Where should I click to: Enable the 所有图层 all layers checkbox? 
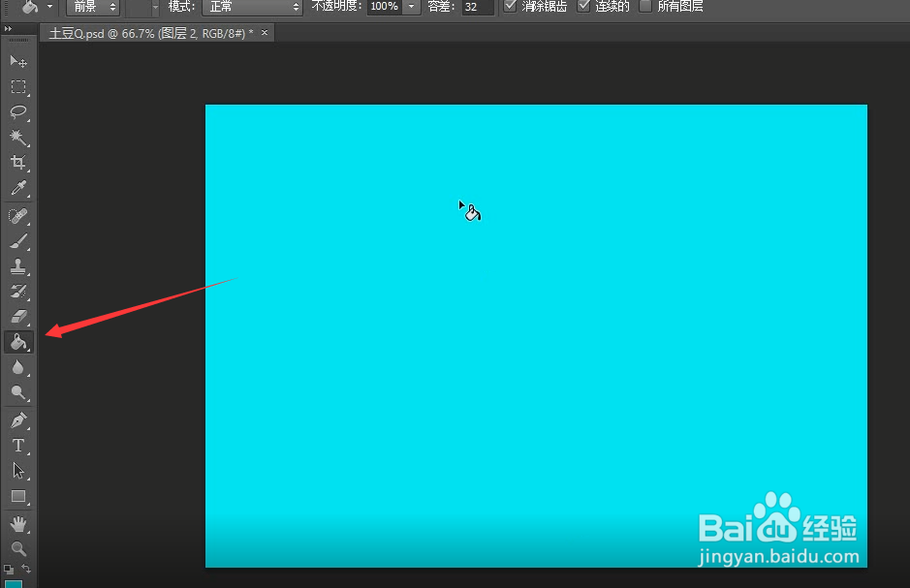[x=644, y=6]
